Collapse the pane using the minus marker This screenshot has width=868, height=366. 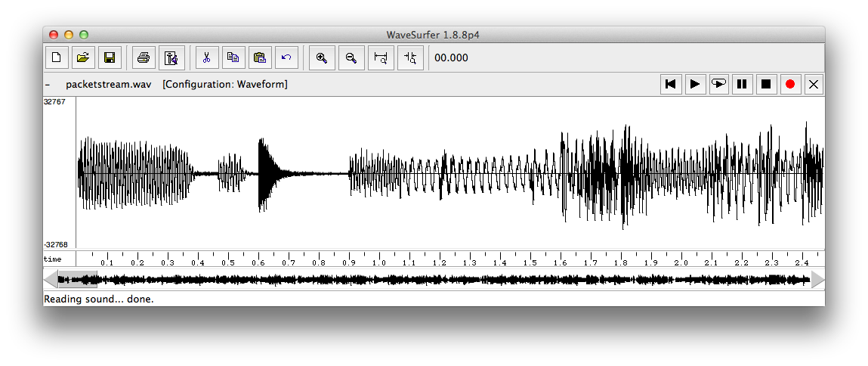click(48, 84)
